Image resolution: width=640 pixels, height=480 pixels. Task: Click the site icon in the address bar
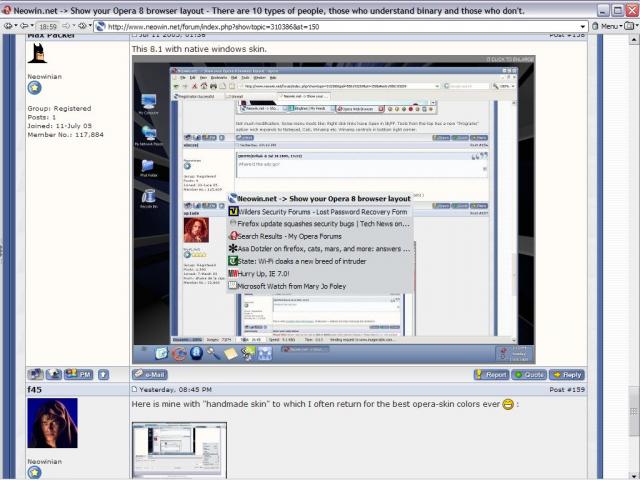pos(101,27)
